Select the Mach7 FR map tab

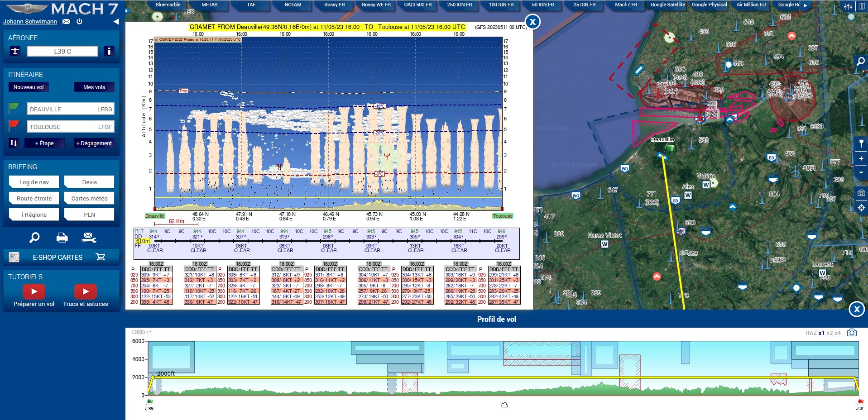click(x=626, y=5)
